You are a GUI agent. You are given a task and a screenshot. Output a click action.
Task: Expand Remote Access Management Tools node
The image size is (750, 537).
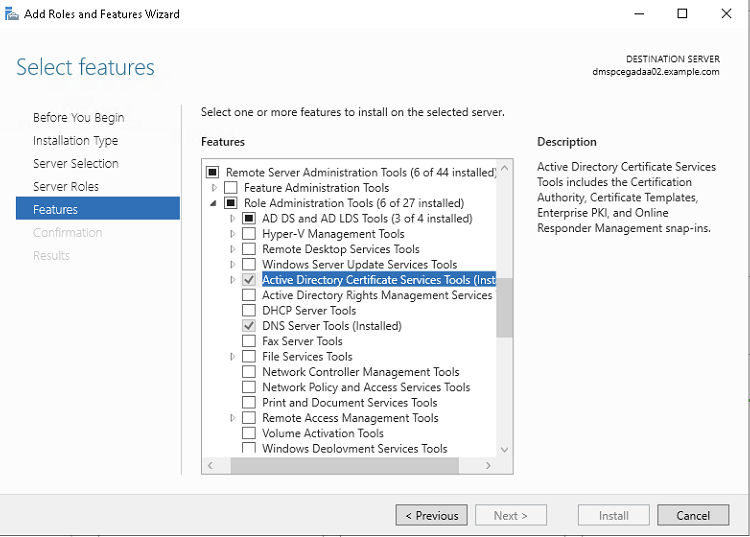pyautogui.click(x=233, y=418)
